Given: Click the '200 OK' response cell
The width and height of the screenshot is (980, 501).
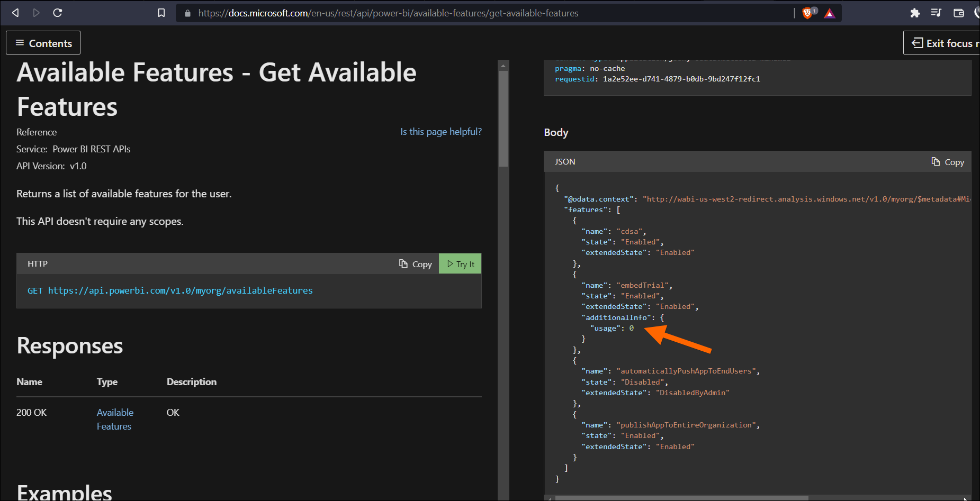Looking at the screenshot, I should (x=32, y=413).
